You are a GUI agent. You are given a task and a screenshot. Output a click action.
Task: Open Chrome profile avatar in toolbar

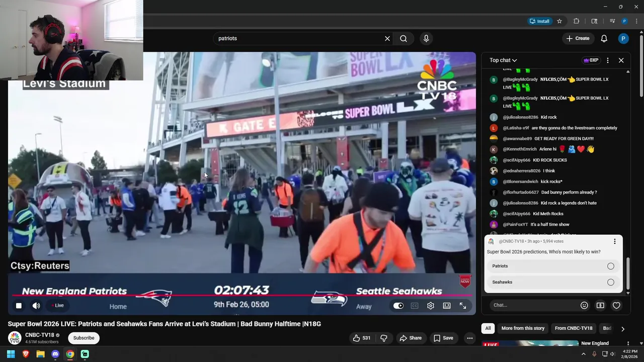click(624, 21)
